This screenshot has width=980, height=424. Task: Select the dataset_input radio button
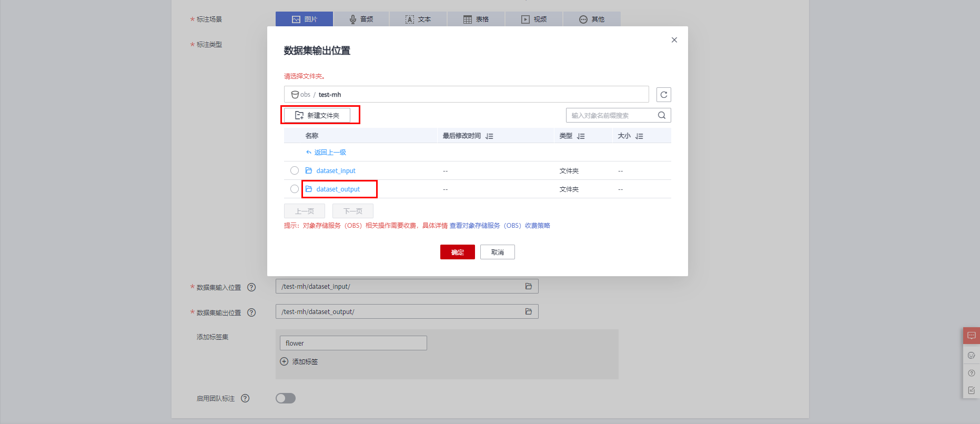[295, 170]
